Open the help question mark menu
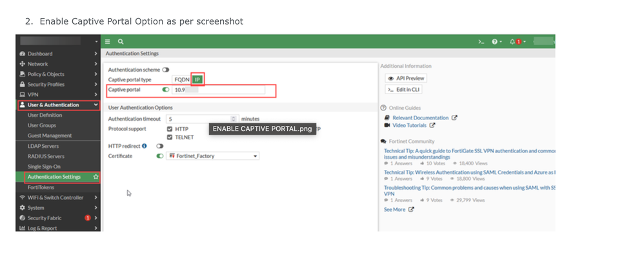The image size is (644, 277). click(495, 41)
